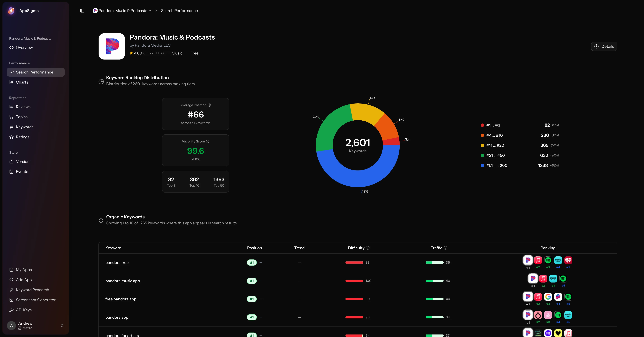The height and width of the screenshot is (337, 644).
Task: Select the pandora music app keyword row
Action: [x=357, y=281]
